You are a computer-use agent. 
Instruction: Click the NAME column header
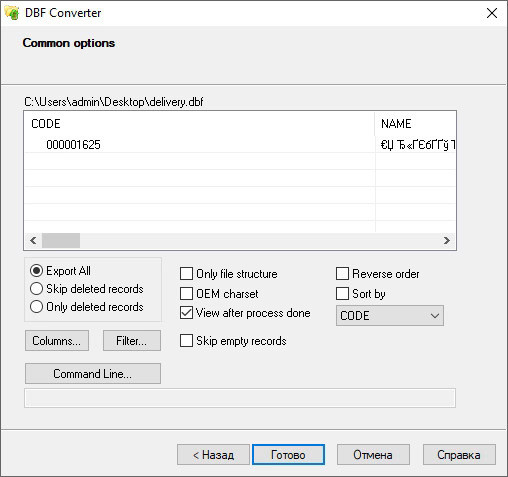415,124
